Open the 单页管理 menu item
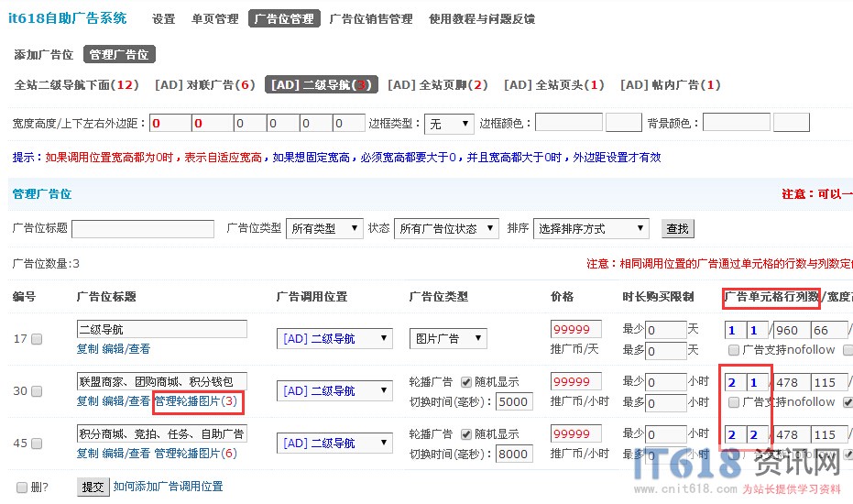Screen dimensions: 853x504 pos(215,19)
